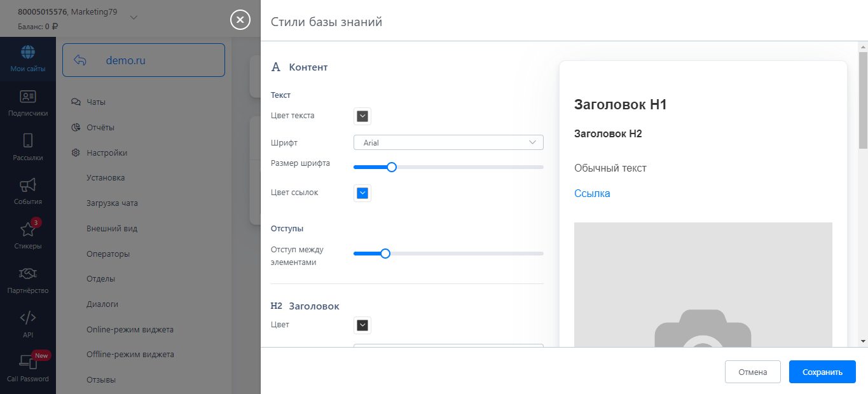The image size is (868, 394).
Task: Open the Мои сайты globe icon
Action: click(28, 52)
